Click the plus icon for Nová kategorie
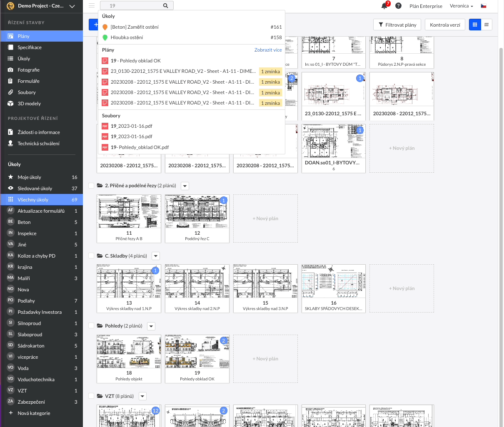Screen dimensions: 504x427 pos(10,413)
